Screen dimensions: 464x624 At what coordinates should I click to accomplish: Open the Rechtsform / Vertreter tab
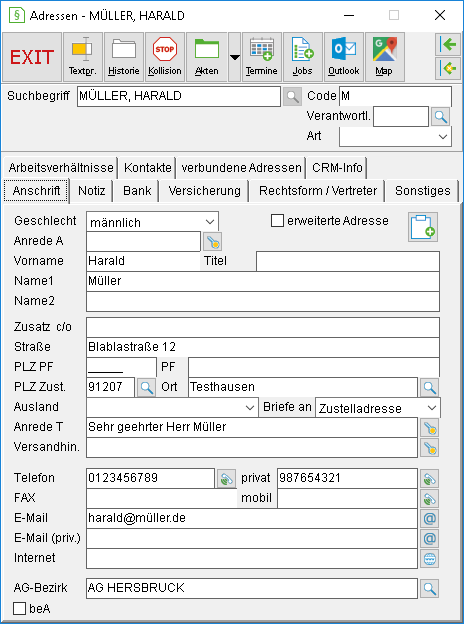point(318,191)
